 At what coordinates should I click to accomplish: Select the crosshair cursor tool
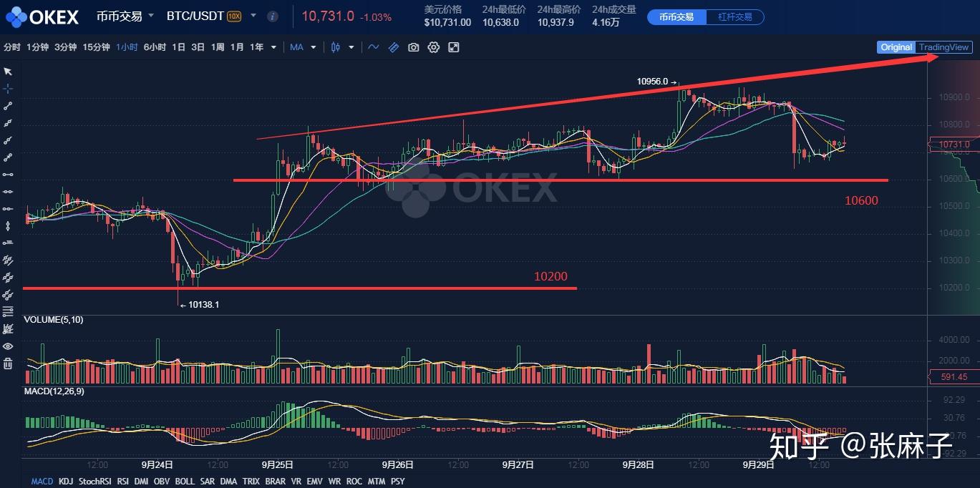coord(8,89)
